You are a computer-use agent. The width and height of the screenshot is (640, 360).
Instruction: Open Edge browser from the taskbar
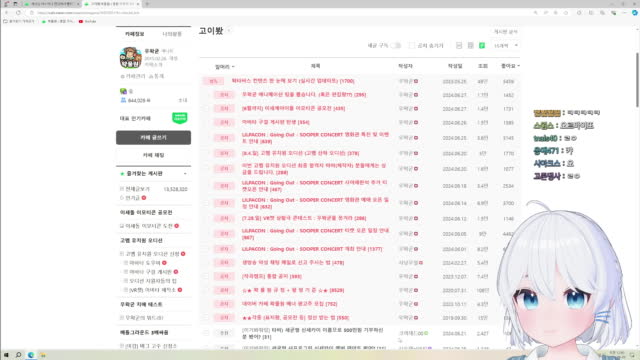coord(31,355)
